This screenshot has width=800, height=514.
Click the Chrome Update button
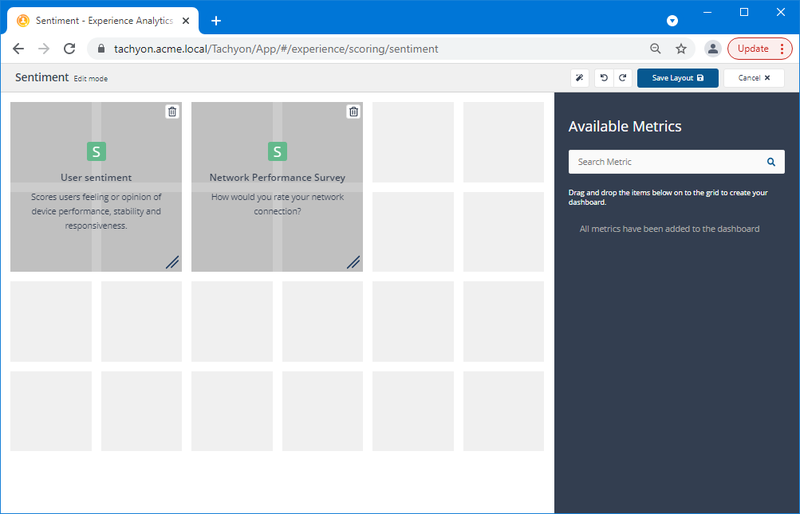point(753,49)
